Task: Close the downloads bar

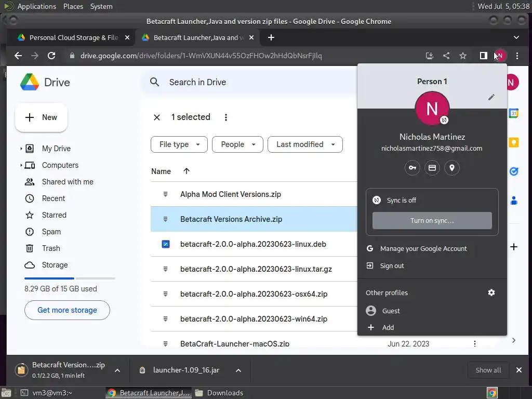Action: (x=519, y=370)
